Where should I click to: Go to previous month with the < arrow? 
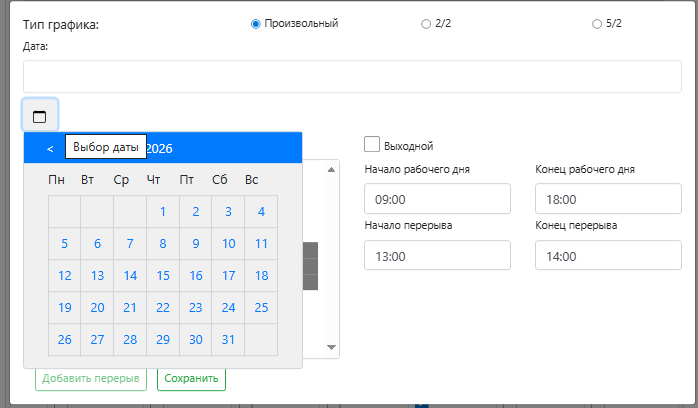pyautogui.click(x=50, y=149)
